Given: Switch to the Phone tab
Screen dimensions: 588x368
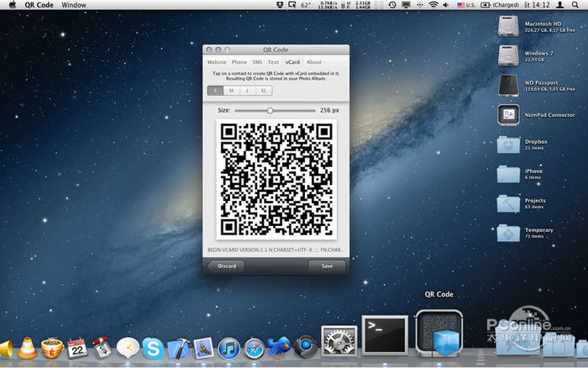Looking at the screenshot, I should coord(239,62).
